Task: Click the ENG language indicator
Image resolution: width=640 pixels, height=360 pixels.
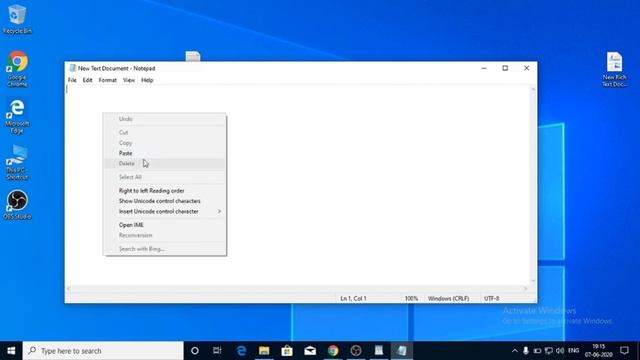Action: 573,351
